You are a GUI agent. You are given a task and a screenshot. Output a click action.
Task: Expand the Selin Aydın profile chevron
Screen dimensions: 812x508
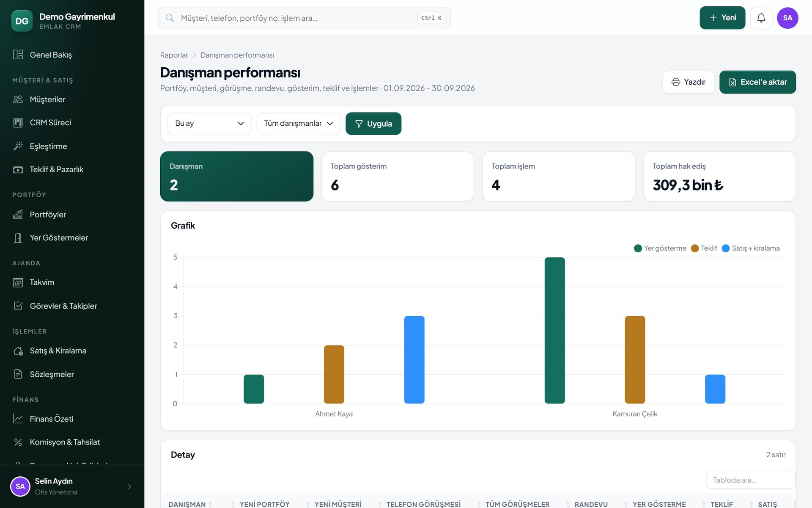pos(129,486)
